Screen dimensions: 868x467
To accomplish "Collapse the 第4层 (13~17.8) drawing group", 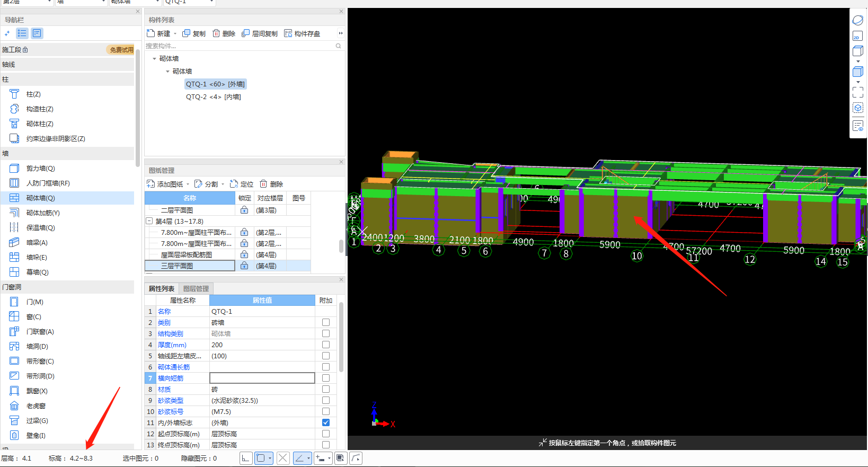I will [149, 221].
